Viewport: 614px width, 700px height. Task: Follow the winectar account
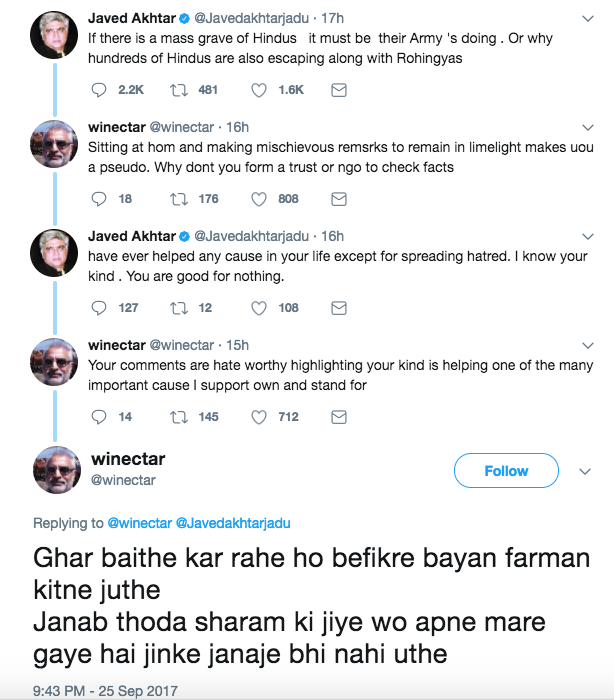point(506,471)
